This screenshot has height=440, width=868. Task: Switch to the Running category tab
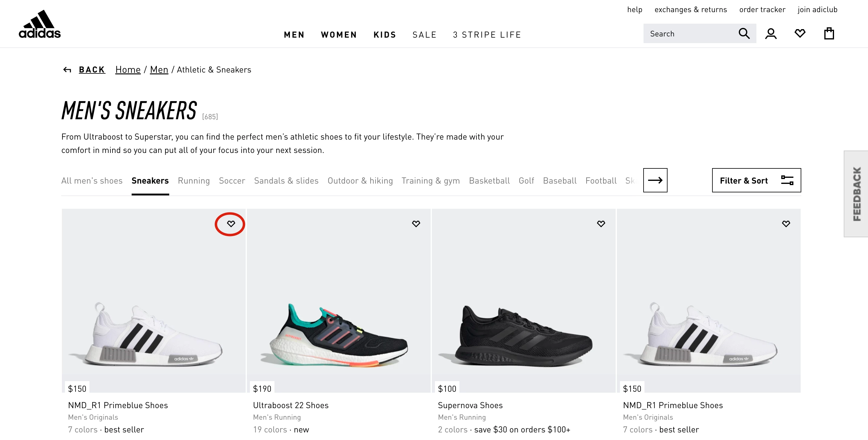coord(194,181)
